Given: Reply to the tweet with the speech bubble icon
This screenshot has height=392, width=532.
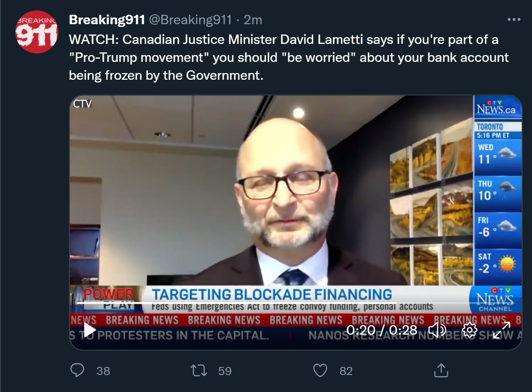Looking at the screenshot, I should 78,370.
